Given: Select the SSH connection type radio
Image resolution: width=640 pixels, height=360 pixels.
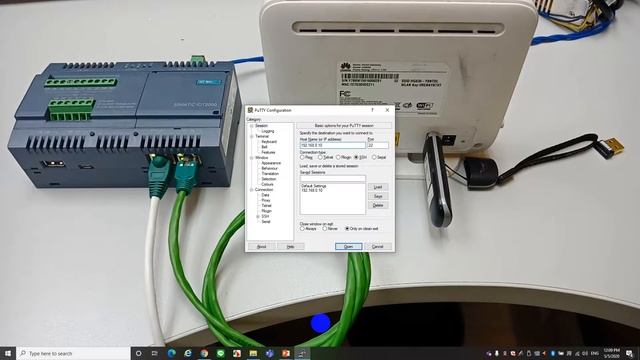Looking at the screenshot, I should tap(361, 158).
